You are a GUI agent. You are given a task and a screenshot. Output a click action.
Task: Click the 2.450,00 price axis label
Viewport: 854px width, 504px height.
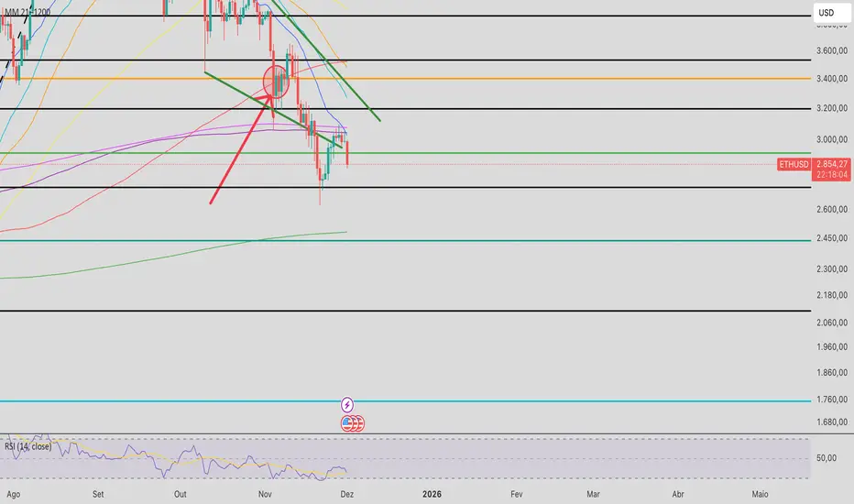tap(832, 238)
